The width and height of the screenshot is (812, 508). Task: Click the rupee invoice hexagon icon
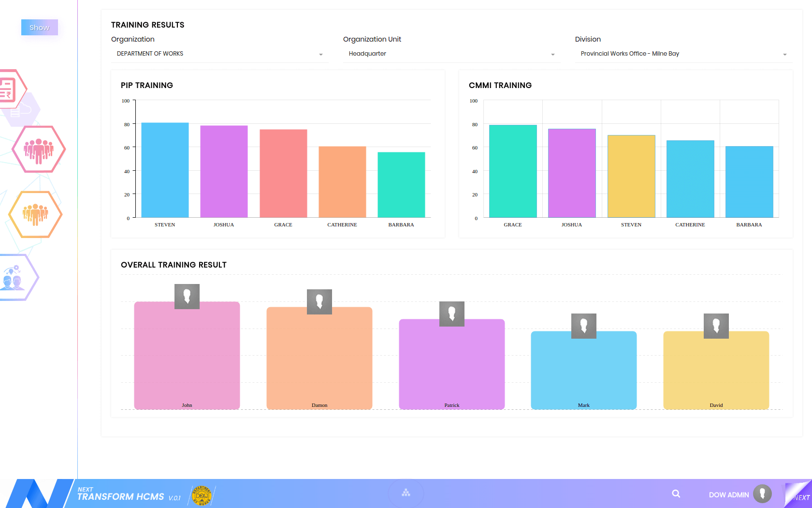coord(9,90)
